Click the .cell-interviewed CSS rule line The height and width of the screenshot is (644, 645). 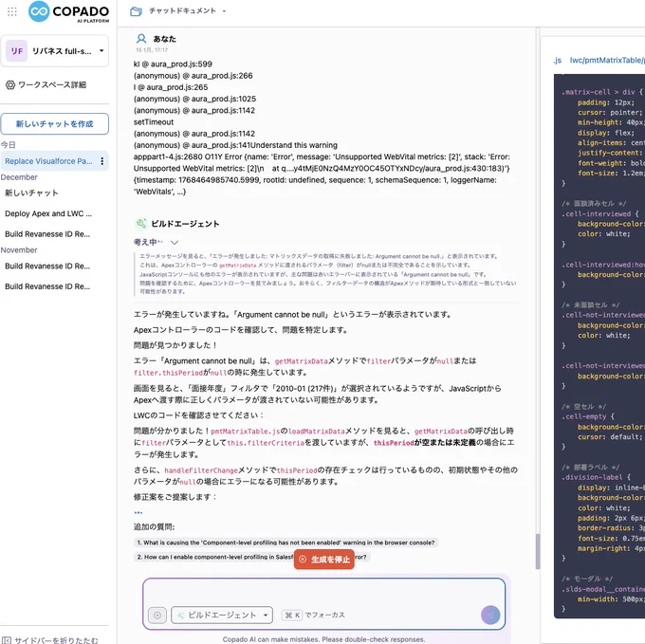[x=600, y=213]
